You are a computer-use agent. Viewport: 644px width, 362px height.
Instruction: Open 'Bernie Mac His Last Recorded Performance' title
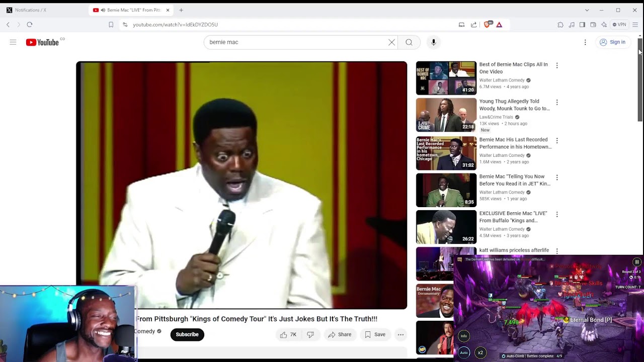pos(515,143)
